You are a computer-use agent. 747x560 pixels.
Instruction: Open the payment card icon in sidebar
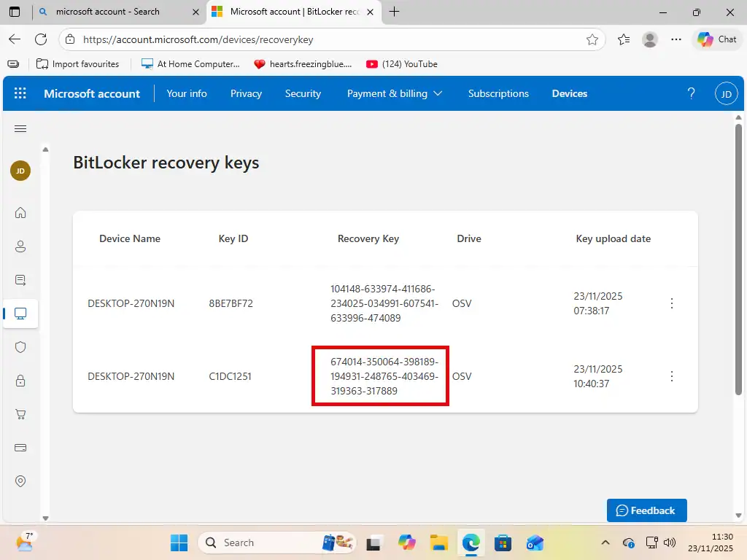tap(20, 448)
